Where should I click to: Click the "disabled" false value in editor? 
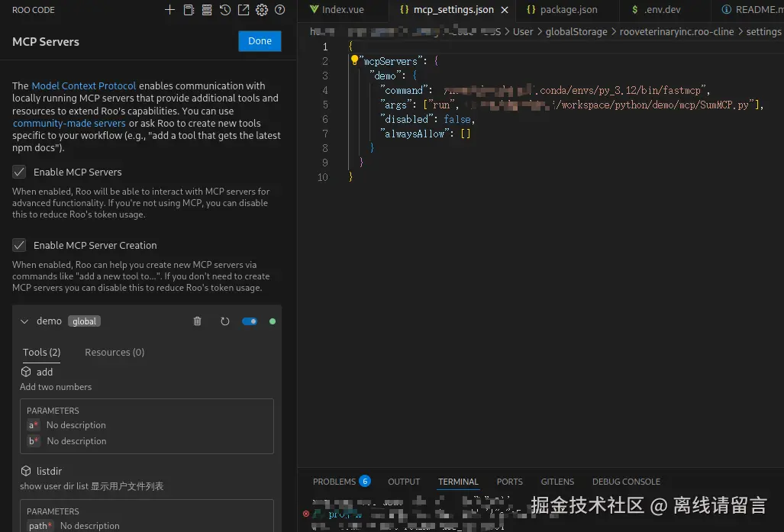pos(457,119)
